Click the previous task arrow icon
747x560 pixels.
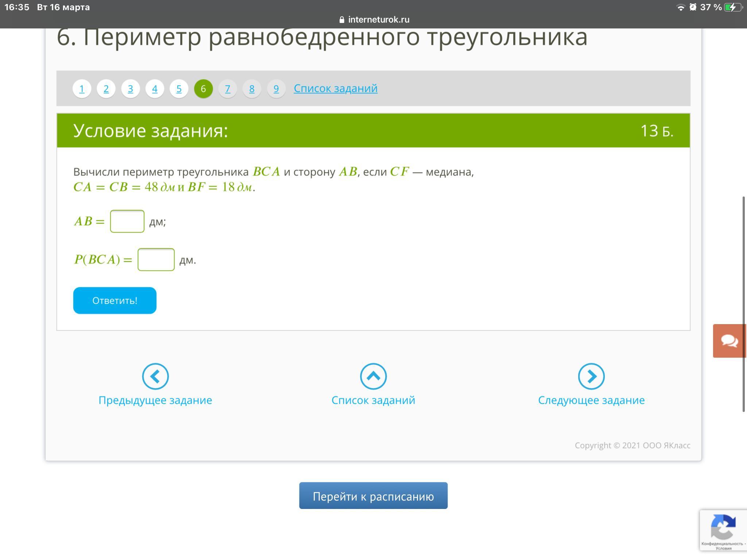[155, 376]
